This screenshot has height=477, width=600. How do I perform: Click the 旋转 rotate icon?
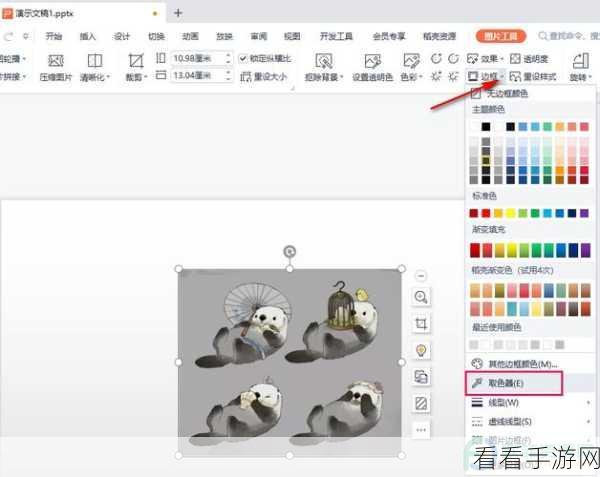[580, 61]
